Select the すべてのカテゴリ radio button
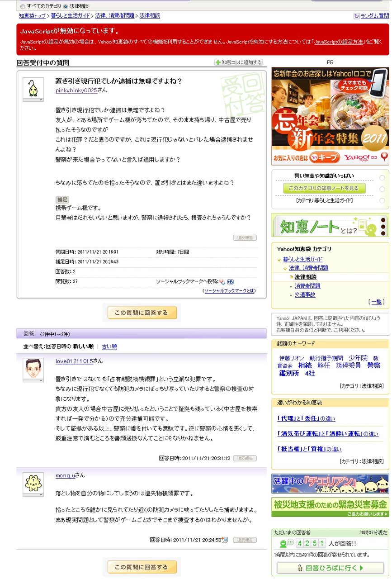Viewport: 392px width, 579px height. click(x=23, y=6)
